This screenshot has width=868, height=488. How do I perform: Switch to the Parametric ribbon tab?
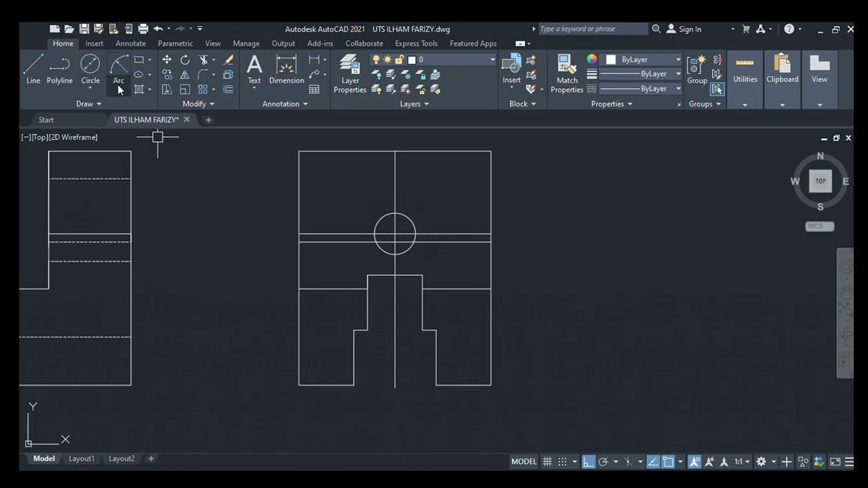176,43
